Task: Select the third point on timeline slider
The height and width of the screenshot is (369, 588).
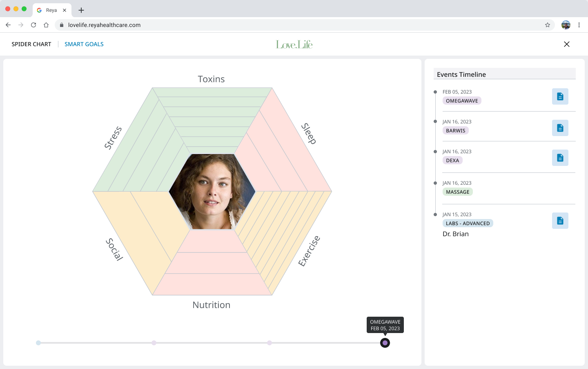Action: pyautogui.click(x=269, y=343)
